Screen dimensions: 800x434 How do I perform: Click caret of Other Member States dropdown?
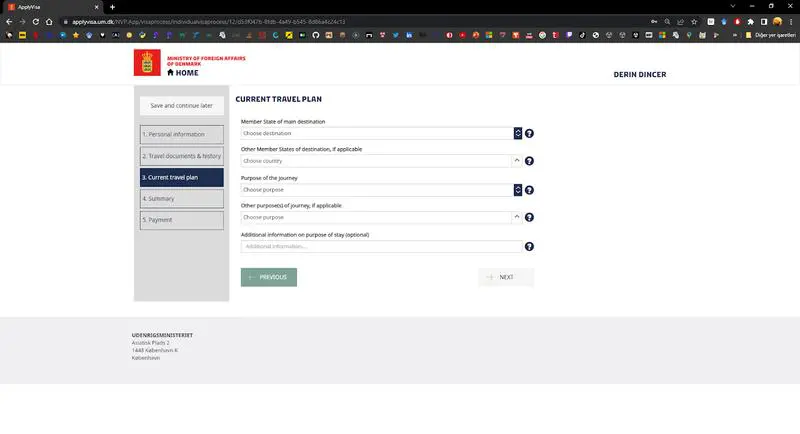pyautogui.click(x=517, y=161)
